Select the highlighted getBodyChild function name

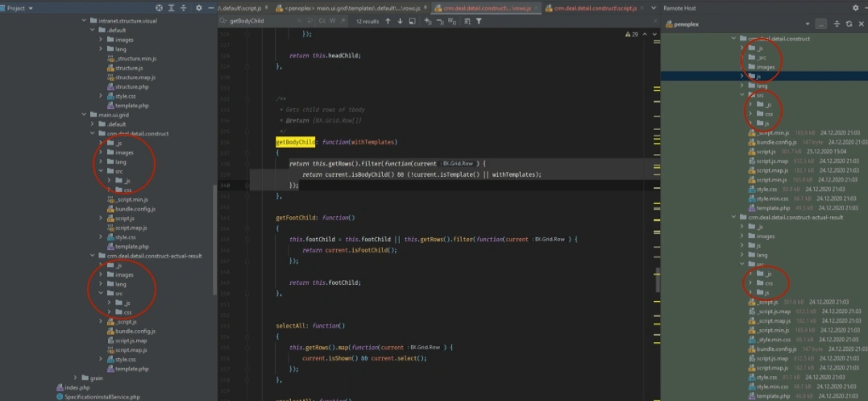tap(295, 142)
